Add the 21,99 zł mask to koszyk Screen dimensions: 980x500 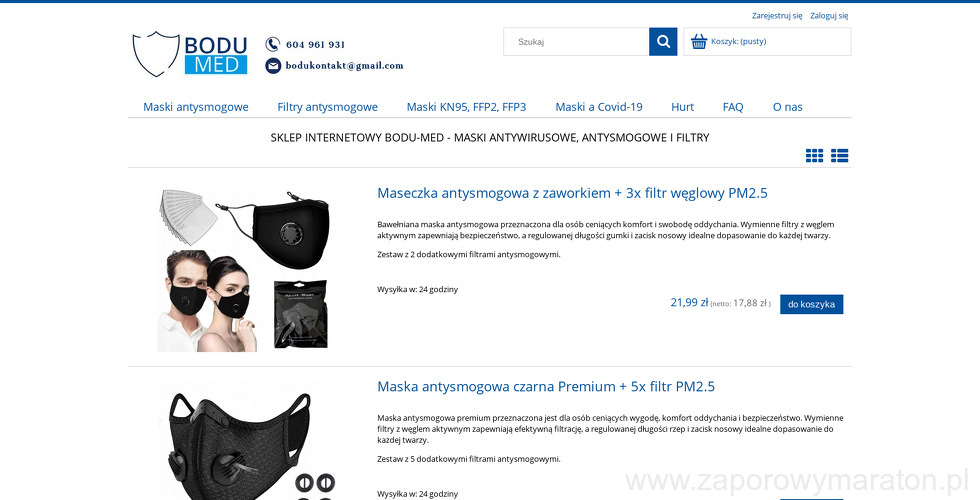(811, 304)
